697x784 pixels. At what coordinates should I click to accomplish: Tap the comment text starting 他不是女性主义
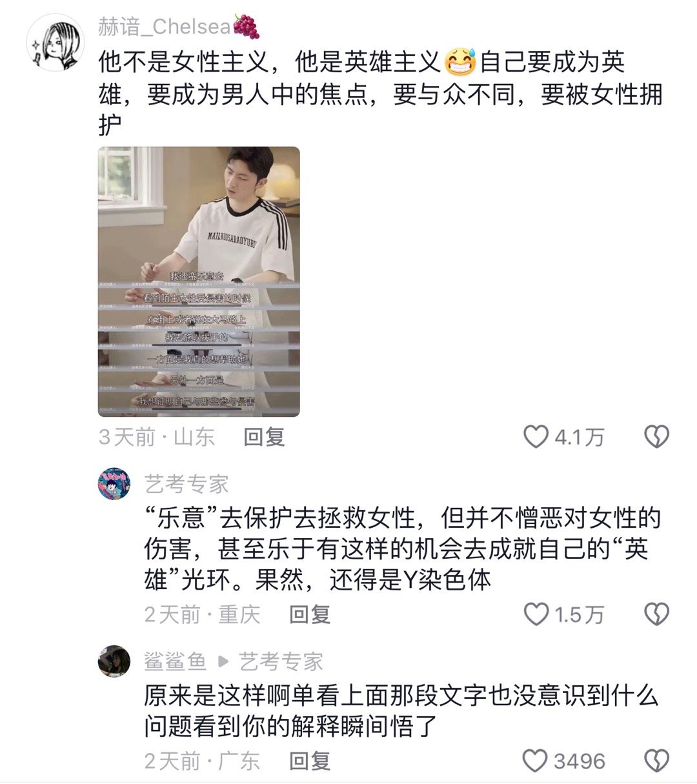coord(380,94)
